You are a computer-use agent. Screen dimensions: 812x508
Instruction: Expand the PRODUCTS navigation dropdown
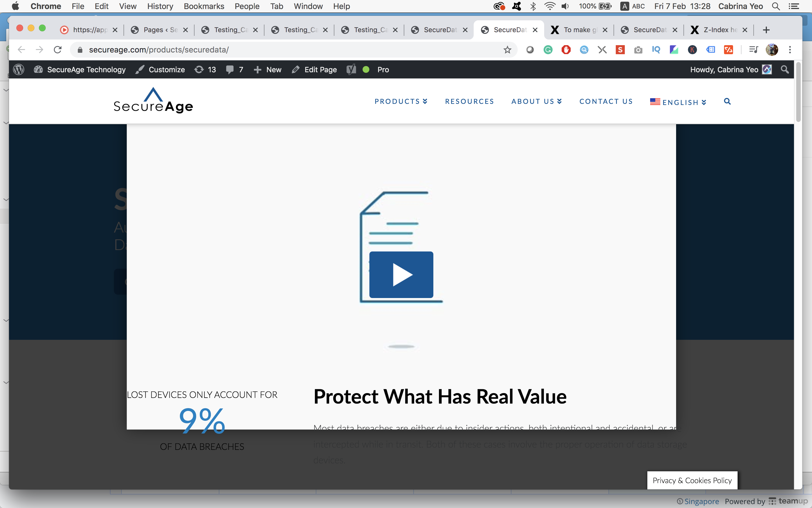[401, 102]
